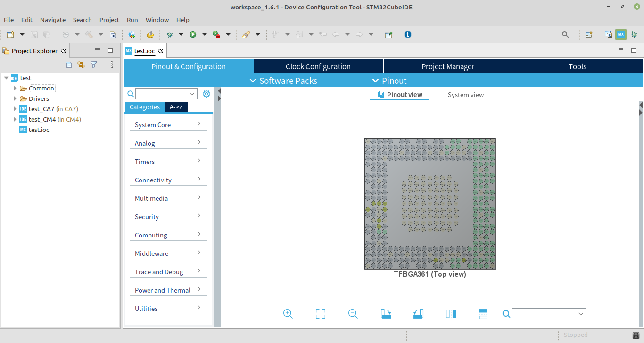
Task: Click the Run green play toolbar button
Action: [193, 34]
